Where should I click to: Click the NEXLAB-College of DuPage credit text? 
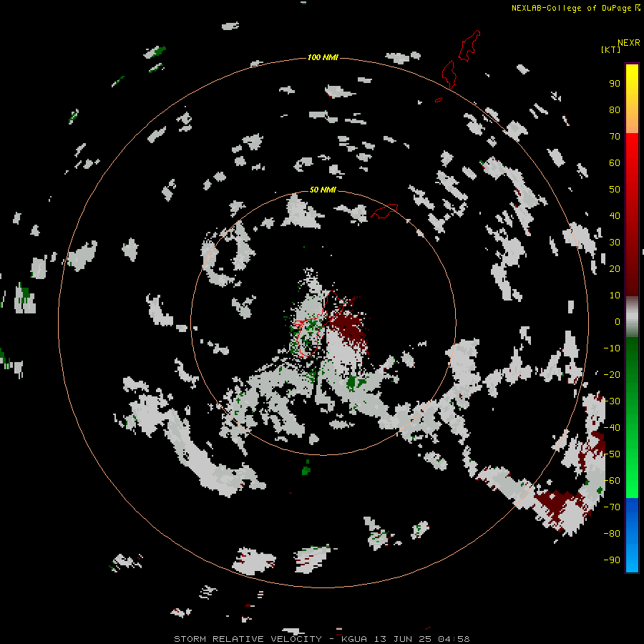click(571, 8)
